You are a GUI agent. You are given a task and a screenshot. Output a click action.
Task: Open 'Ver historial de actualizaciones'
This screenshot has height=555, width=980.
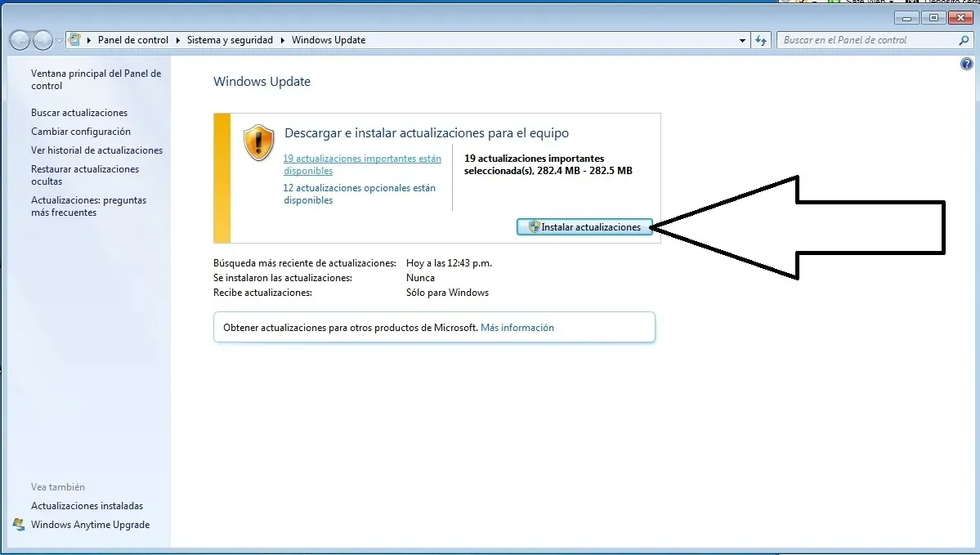pyautogui.click(x=97, y=150)
